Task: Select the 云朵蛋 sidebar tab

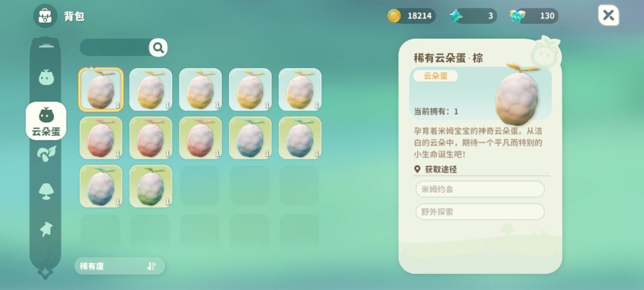Action: click(46, 121)
